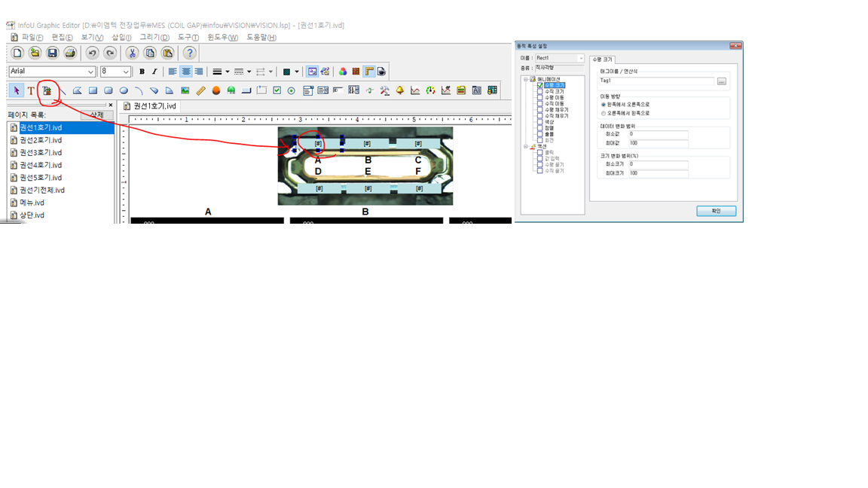This screenshot has height=488, width=868.
Task: Click the 삭제 button above page list
Action: click(97, 115)
